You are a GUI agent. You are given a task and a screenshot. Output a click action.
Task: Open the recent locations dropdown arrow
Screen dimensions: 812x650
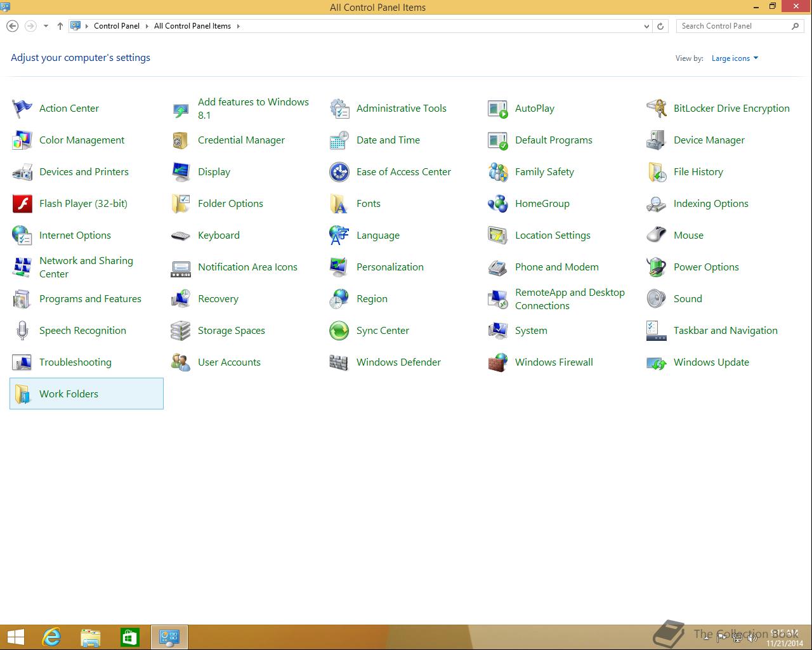(46, 26)
